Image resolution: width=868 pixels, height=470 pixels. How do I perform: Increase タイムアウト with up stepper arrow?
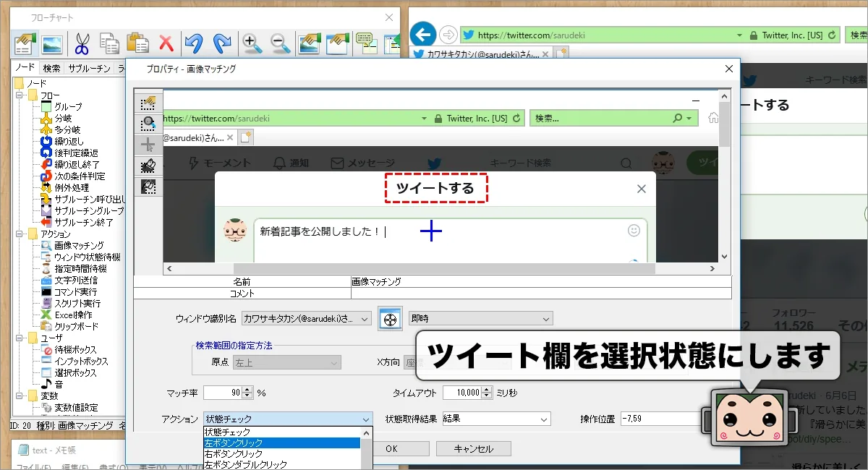tap(487, 390)
